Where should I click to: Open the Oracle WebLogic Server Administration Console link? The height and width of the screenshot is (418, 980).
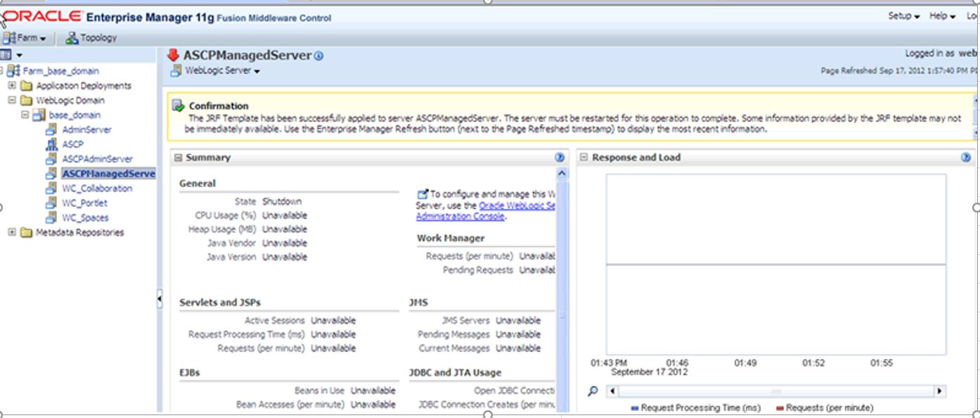tap(486, 211)
